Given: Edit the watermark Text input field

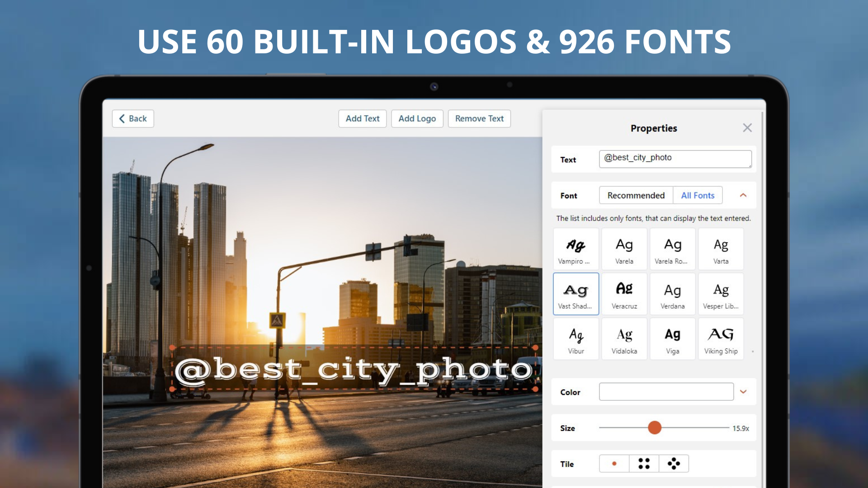Looking at the screenshot, I should pyautogui.click(x=675, y=159).
